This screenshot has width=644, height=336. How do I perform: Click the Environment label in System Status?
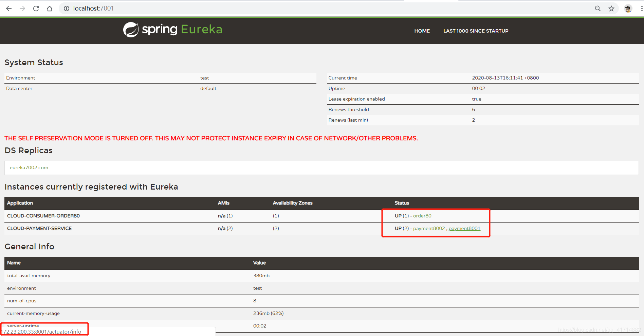pos(20,78)
